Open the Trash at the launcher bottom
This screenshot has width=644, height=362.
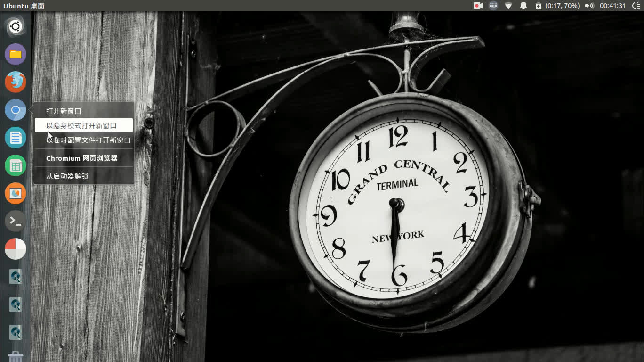tap(16, 356)
